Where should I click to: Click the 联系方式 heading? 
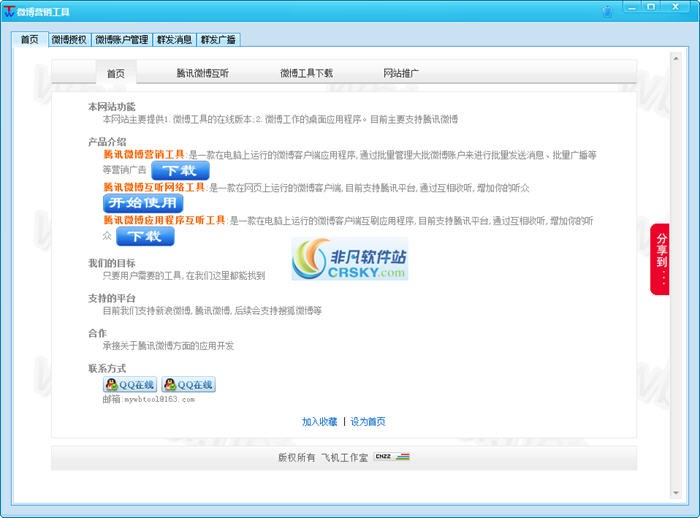pos(107,368)
